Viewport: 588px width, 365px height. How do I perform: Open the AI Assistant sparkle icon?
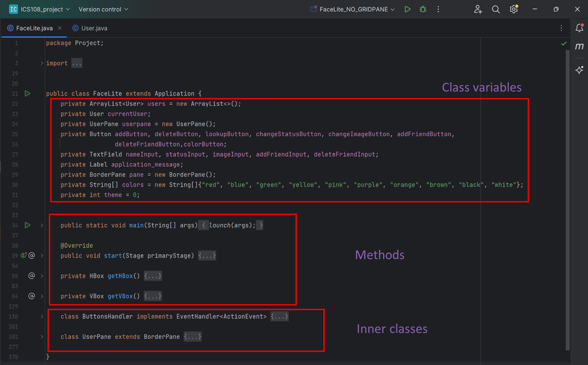(x=579, y=70)
